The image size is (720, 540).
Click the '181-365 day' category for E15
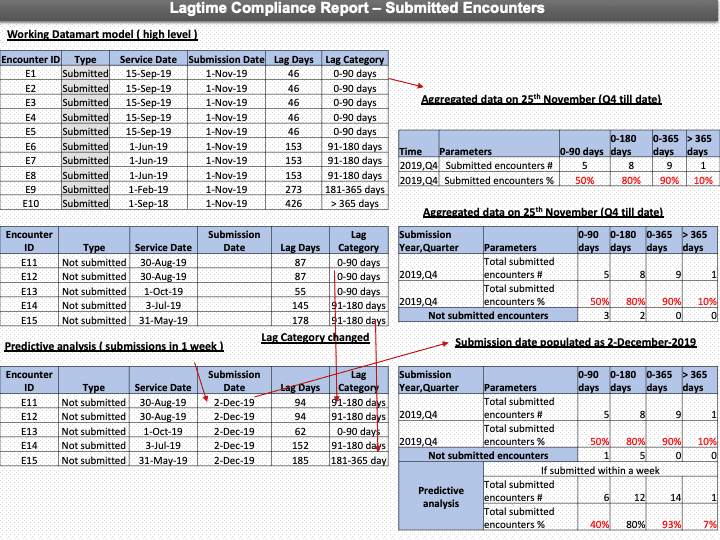[359, 460]
